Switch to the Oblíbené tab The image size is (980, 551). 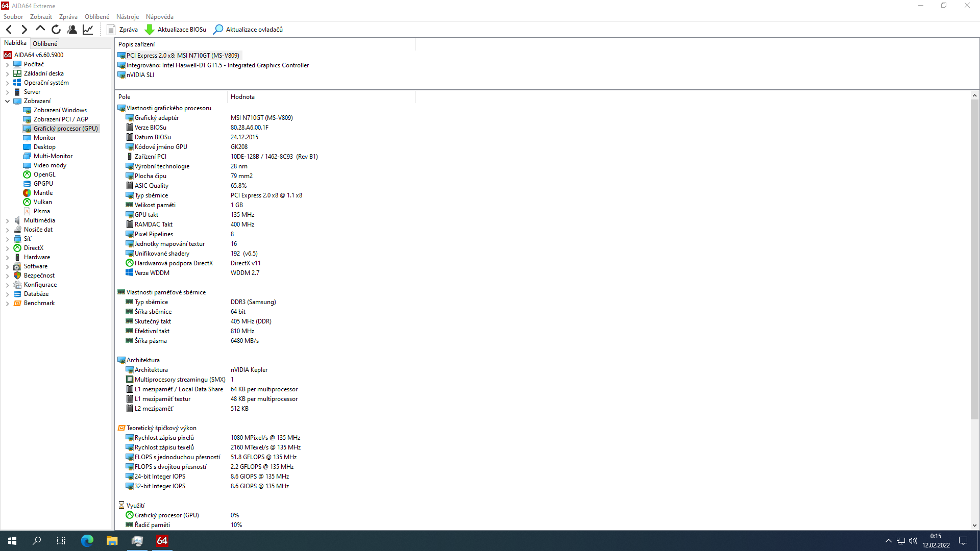tap(45, 44)
